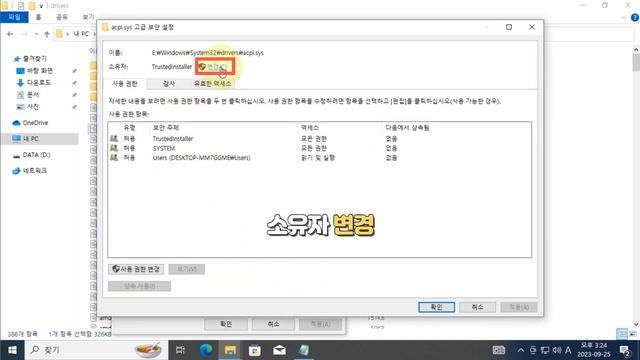Click 확인 in the properties dialog behind
640x360 pixels.
[226, 324]
